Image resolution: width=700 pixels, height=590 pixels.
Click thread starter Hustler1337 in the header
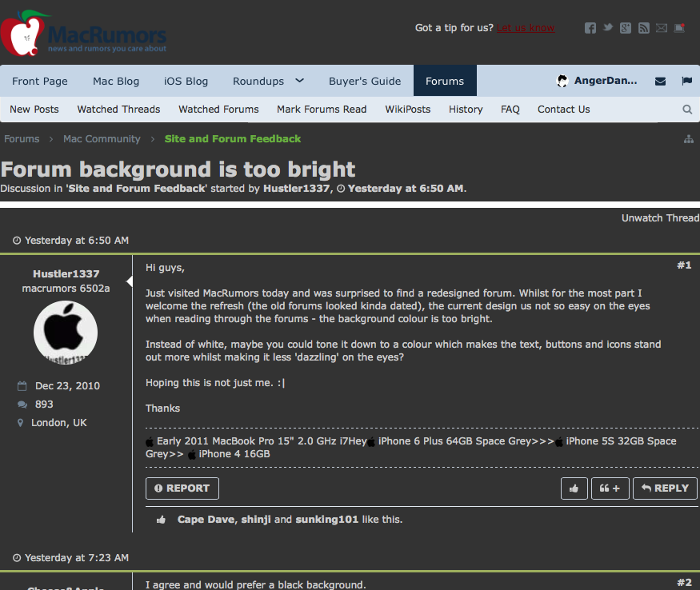pyautogui.click(x=297, y=189)
